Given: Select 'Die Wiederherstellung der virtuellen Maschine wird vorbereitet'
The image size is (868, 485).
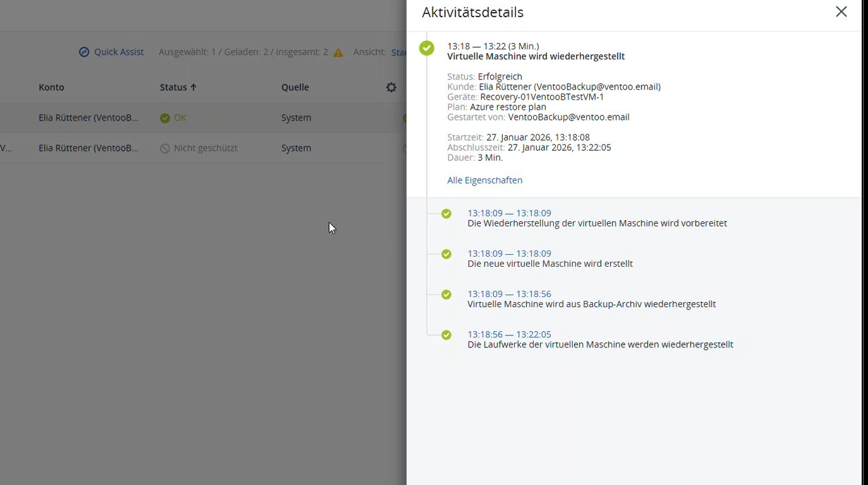Looking at the screenshot, I should click(597, 223).
